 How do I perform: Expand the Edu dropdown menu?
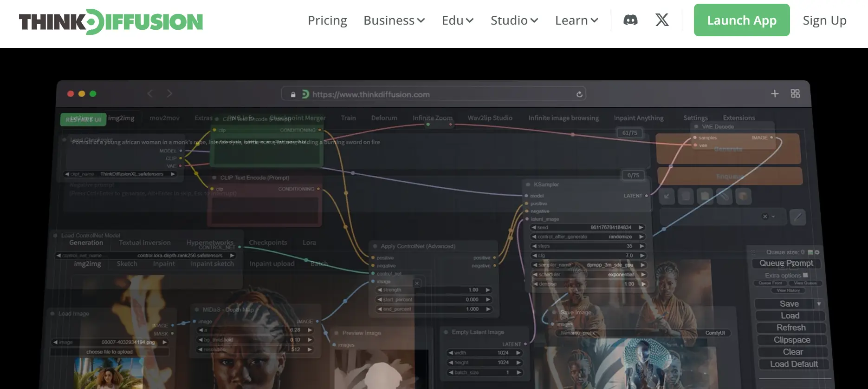(x=458, y=20)
